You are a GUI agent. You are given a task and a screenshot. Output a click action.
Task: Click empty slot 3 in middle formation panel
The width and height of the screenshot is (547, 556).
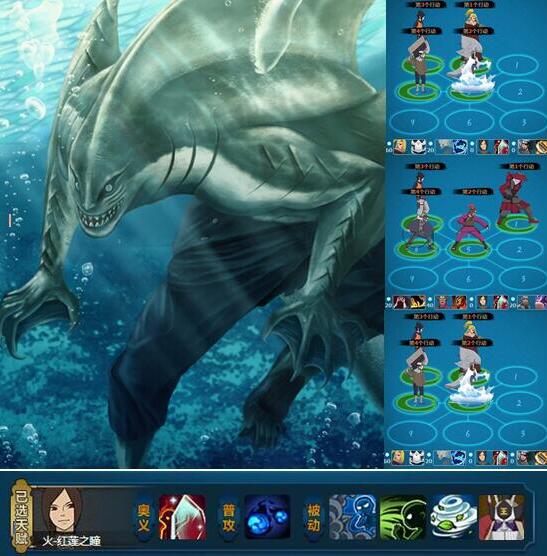point(523,279)
